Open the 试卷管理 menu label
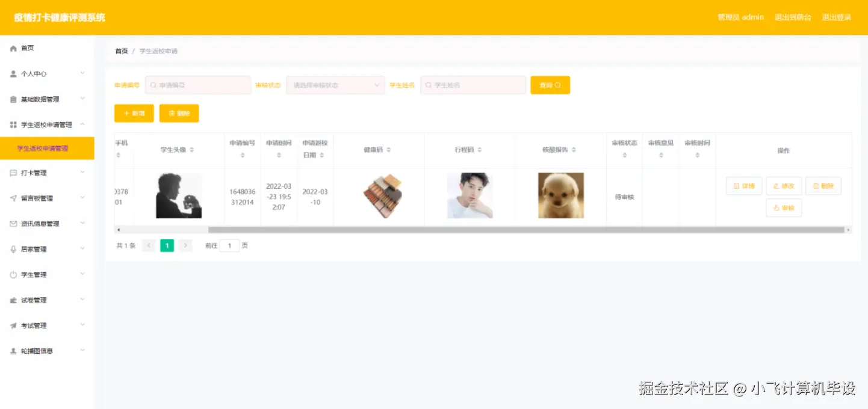This screenshot has width=868, height=409. point(34,300)
